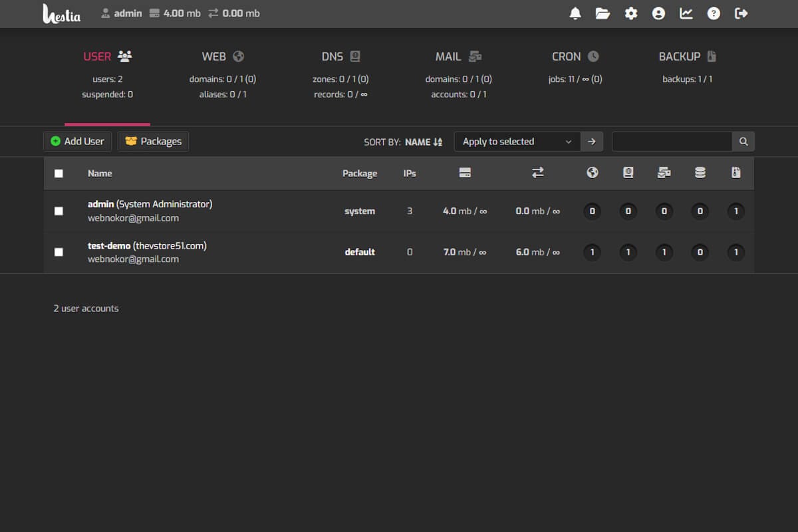Click the log out icon
The height and width of the screenshot is (532, 798).
click(741, 13)
